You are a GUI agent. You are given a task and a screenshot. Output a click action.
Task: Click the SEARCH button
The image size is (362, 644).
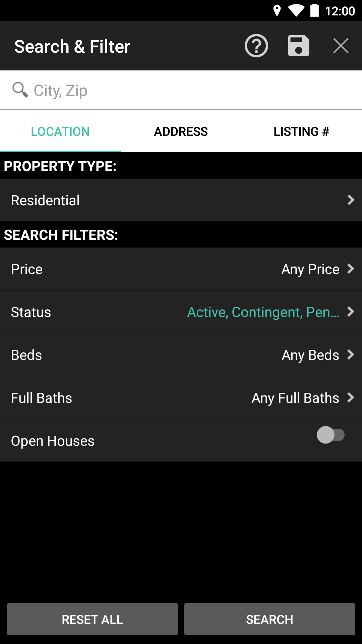click(x=269, y=619)
